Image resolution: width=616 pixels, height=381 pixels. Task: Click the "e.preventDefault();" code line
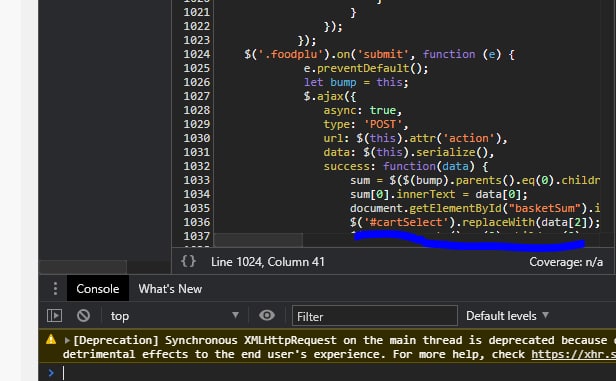point(366,68)
